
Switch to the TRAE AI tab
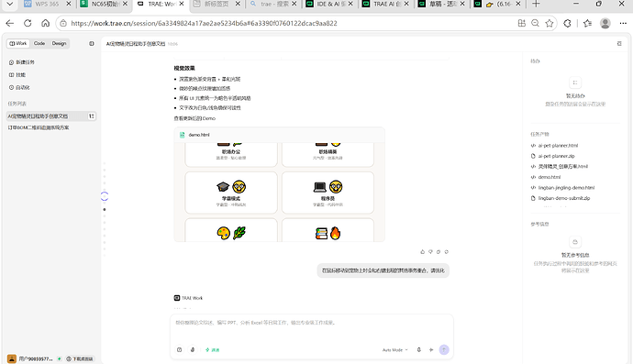coord(386,4)
